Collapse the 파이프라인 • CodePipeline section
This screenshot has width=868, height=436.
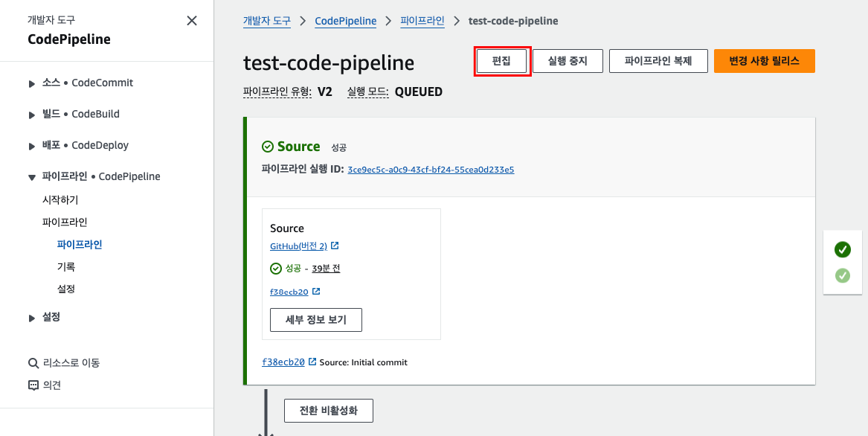pos(31,177)
